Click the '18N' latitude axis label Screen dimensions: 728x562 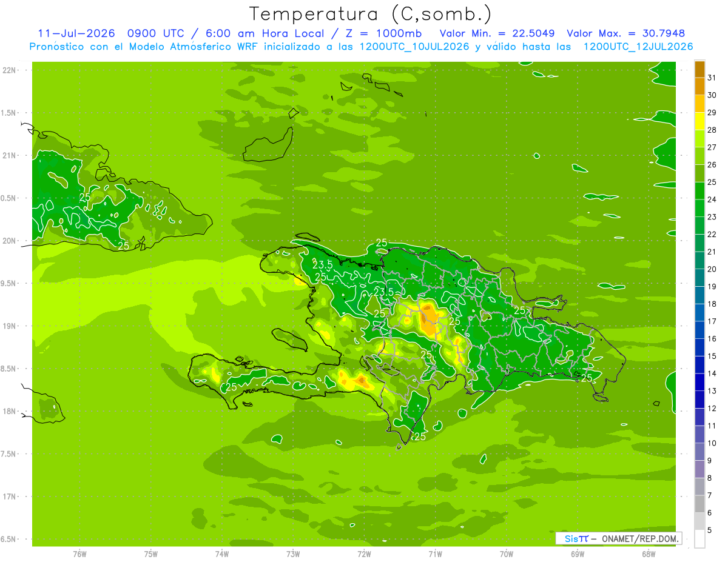(x=10, y=412)
